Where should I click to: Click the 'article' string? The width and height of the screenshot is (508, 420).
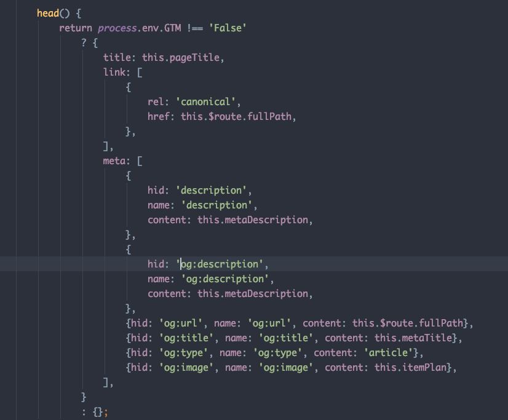click(x=388, y=352)
